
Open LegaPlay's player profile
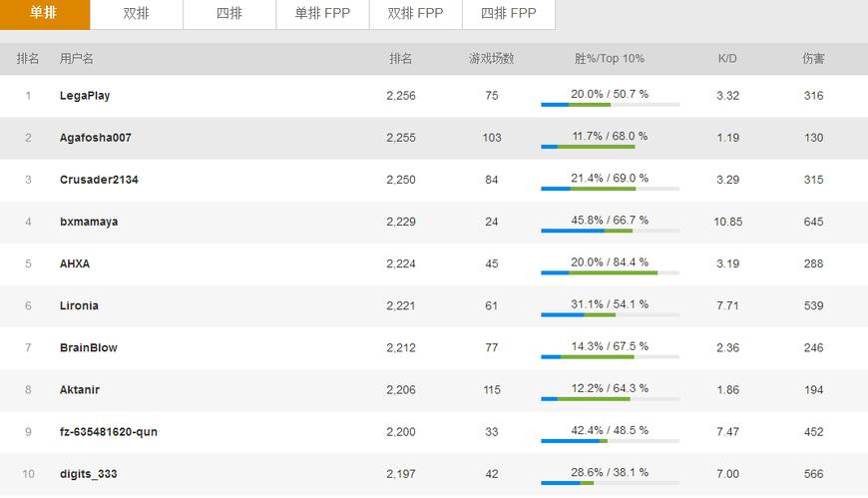coord(85,96)
